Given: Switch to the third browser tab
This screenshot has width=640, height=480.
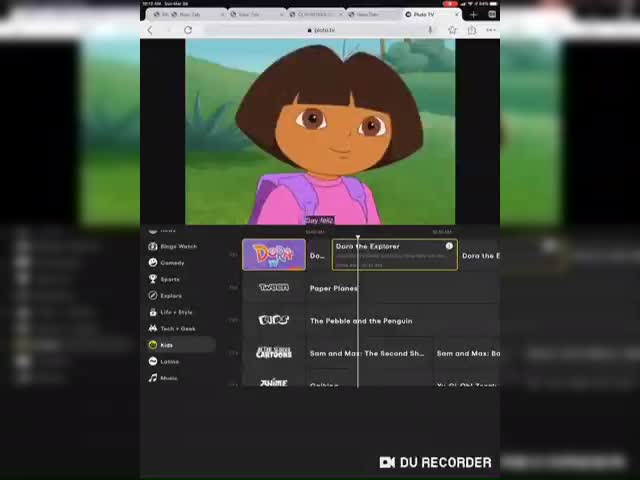Looking at the screenshot, I should tap(316, 14).
